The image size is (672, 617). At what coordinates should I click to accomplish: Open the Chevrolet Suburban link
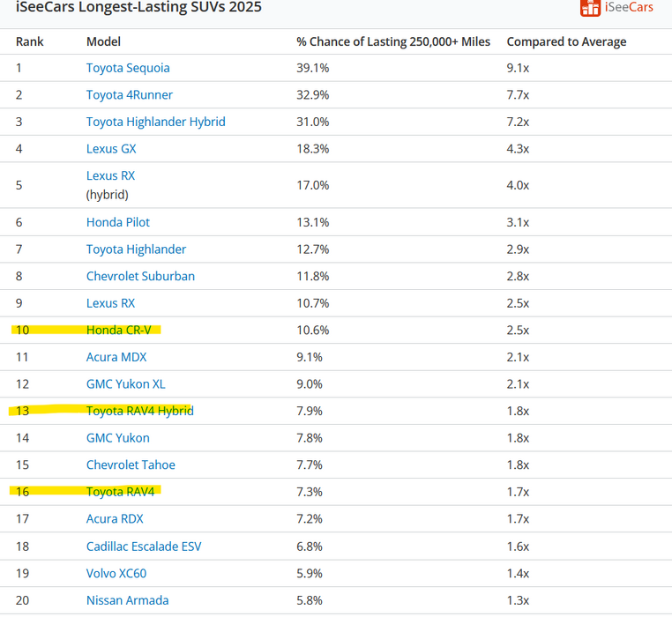click(x=140, y=276)
